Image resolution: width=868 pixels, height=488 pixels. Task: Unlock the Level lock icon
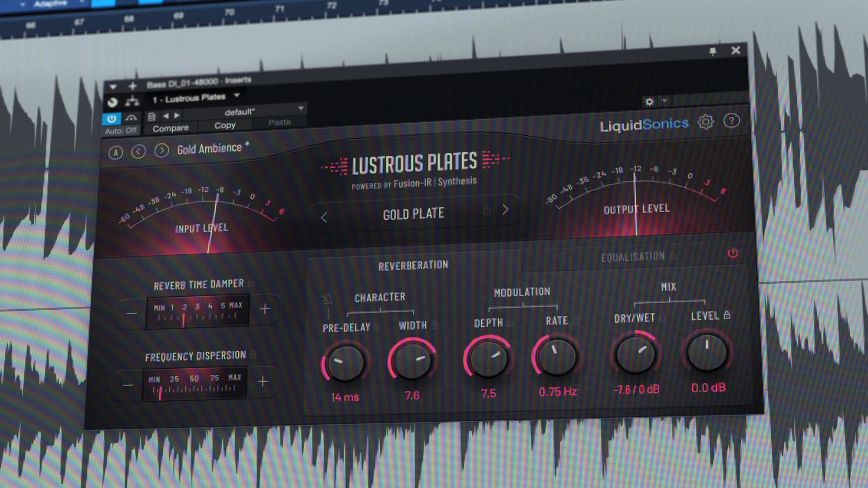[x=727, y=315]
